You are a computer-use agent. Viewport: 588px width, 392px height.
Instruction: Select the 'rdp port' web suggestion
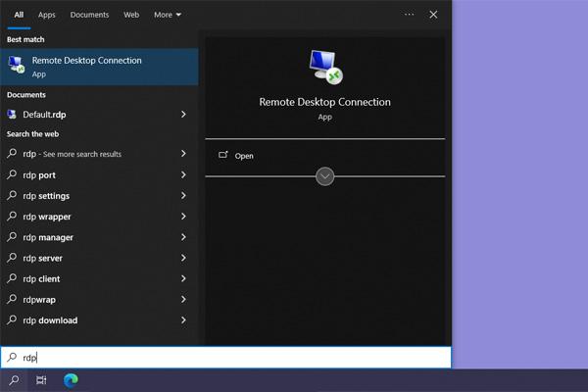[99, 174]
